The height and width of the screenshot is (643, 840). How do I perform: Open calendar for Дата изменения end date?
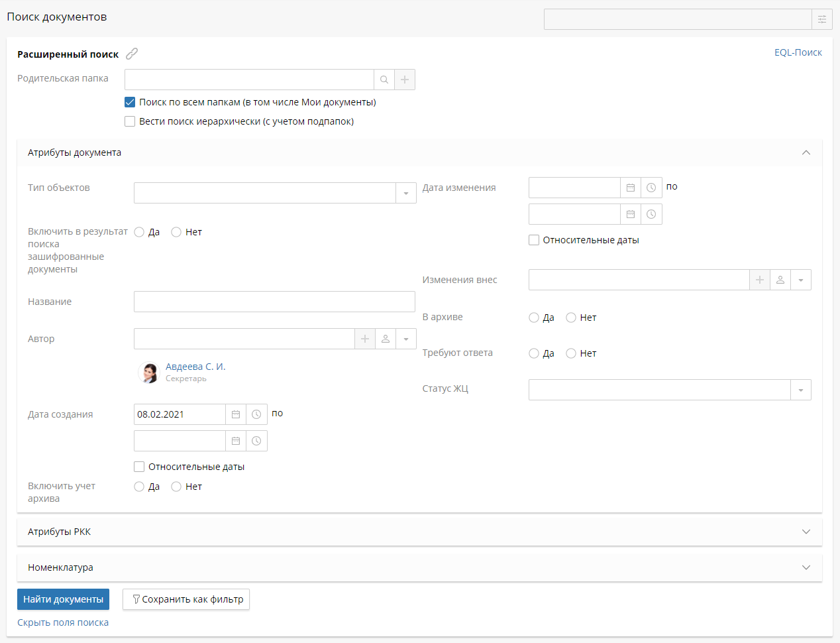pyautogui.click(x=631, y=214)
